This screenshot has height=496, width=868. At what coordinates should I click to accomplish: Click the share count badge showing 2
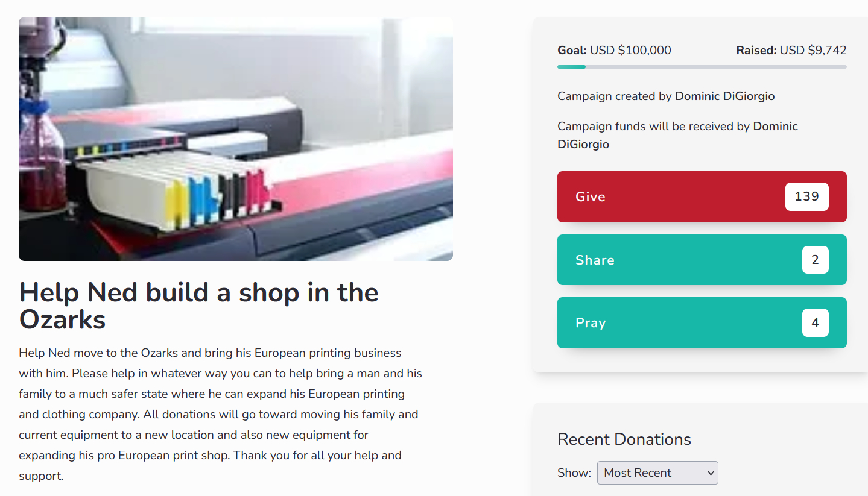[x=815, y=260]
